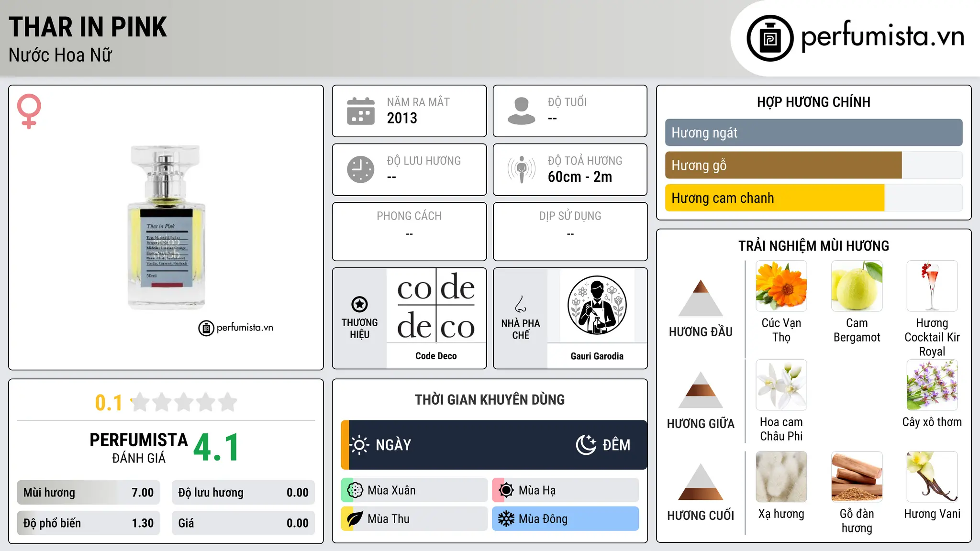Screen dimensions: 980x551
Task: Click the perfumista.vn wordmark in the header
Action: 882,36
